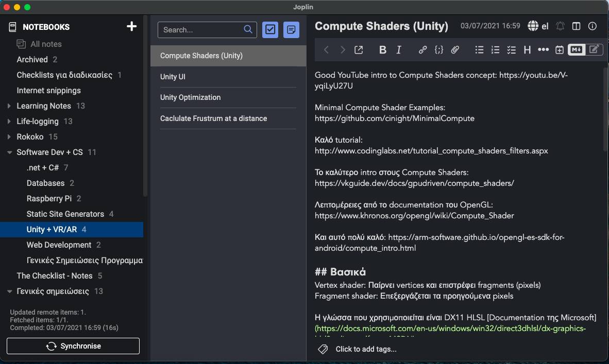Insert a bulleted list

click(x=479, y=49)
